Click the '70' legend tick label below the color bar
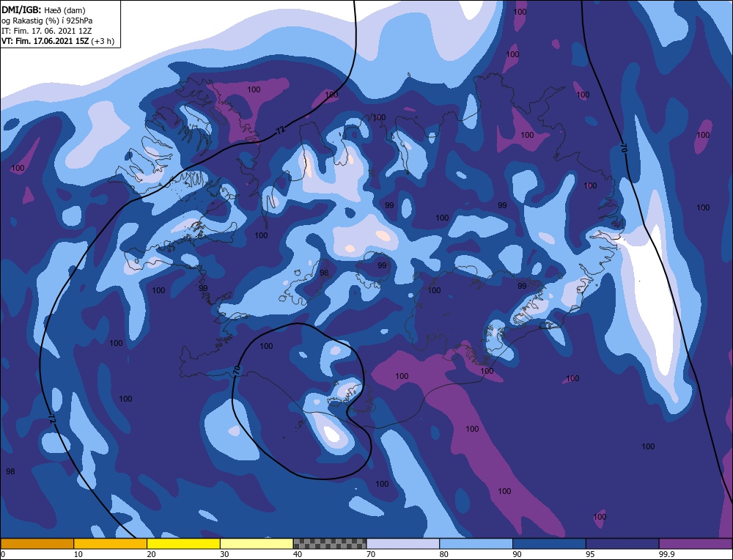Viewport: 733px width, 560px height. coord(371,554)
